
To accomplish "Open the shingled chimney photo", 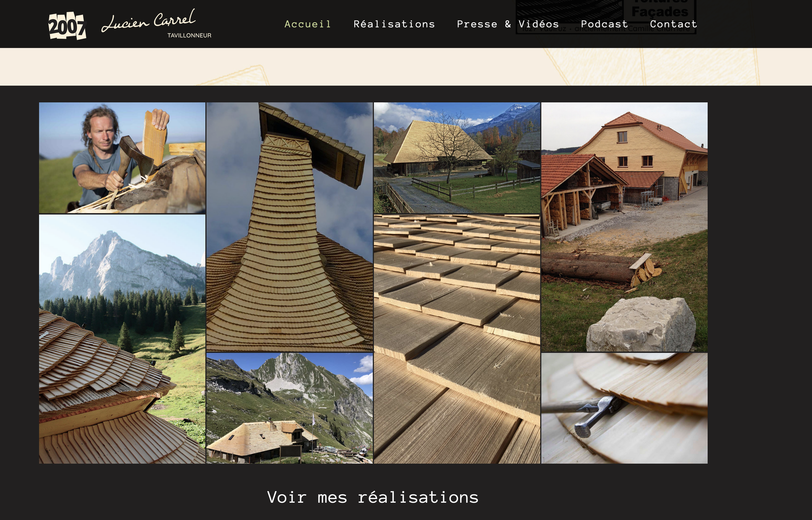I will [289, 227].
